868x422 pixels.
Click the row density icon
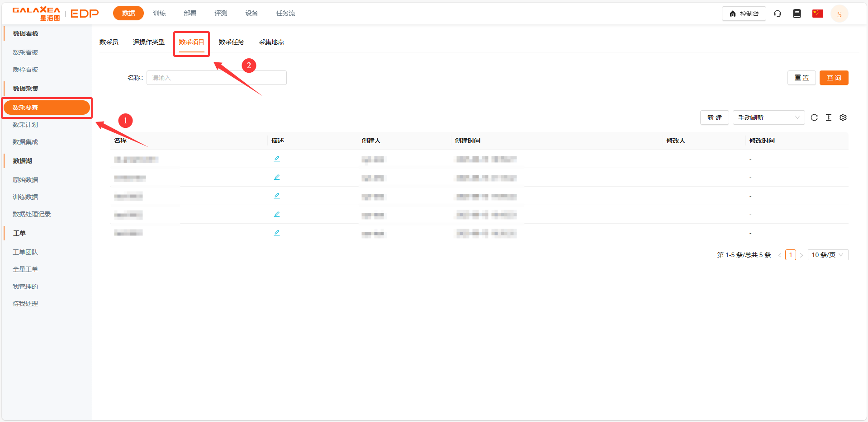tap(828, 117)
